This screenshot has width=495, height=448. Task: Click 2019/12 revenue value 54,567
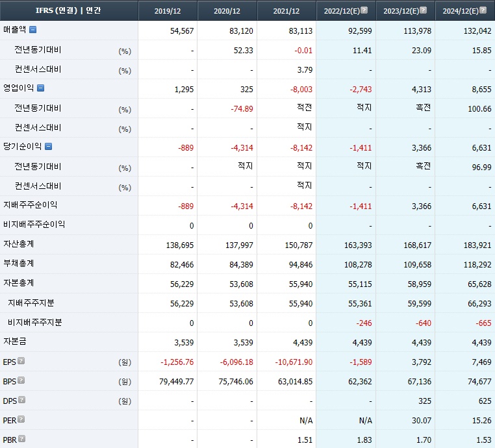coord(182,31)
